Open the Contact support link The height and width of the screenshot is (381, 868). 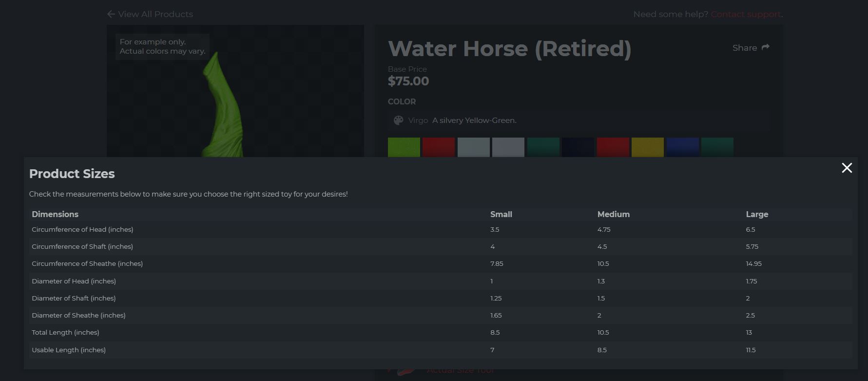point(746,14)
